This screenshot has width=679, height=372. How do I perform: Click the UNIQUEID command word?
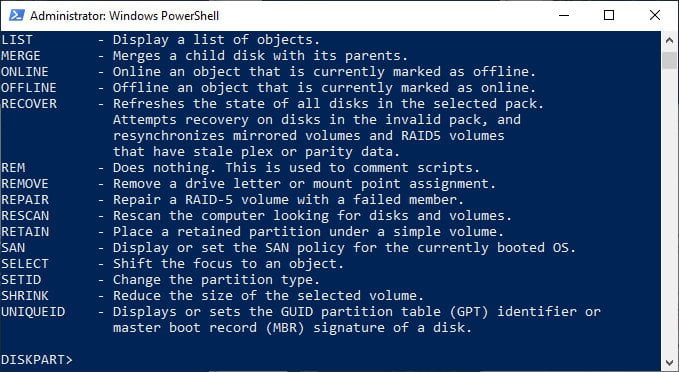coord(33,311)
